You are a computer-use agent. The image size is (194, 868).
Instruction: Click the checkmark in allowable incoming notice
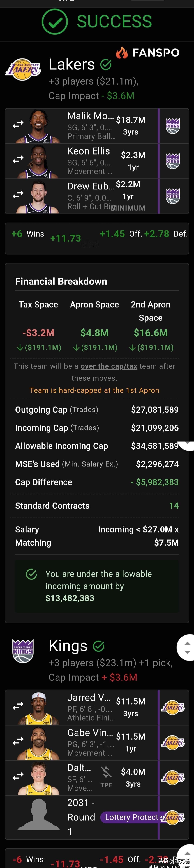click(31, 574)
